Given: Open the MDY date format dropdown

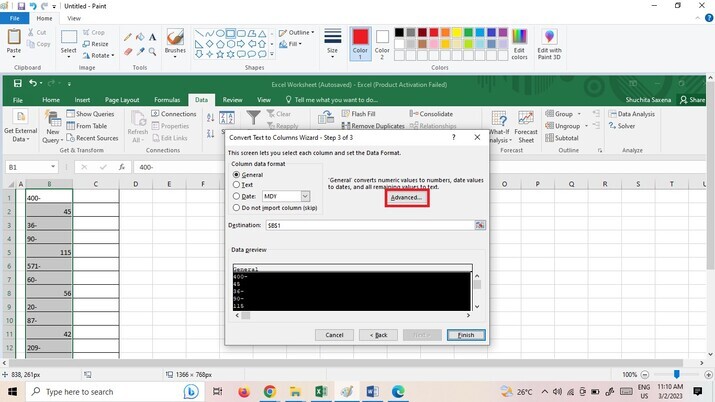Looking at the screenshot, I should (x=305, y=196).
